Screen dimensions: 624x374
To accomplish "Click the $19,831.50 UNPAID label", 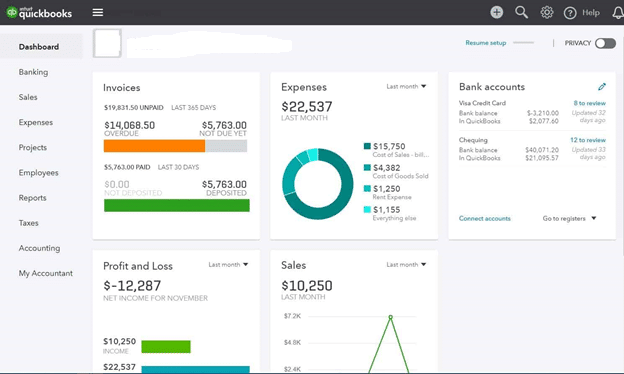I will 134,108.
